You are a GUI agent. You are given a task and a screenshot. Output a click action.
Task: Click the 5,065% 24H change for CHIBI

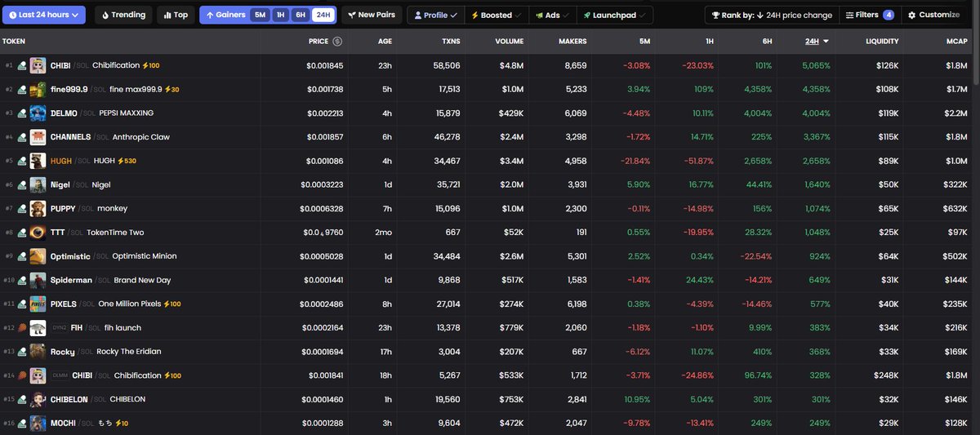tap(817, 65)
